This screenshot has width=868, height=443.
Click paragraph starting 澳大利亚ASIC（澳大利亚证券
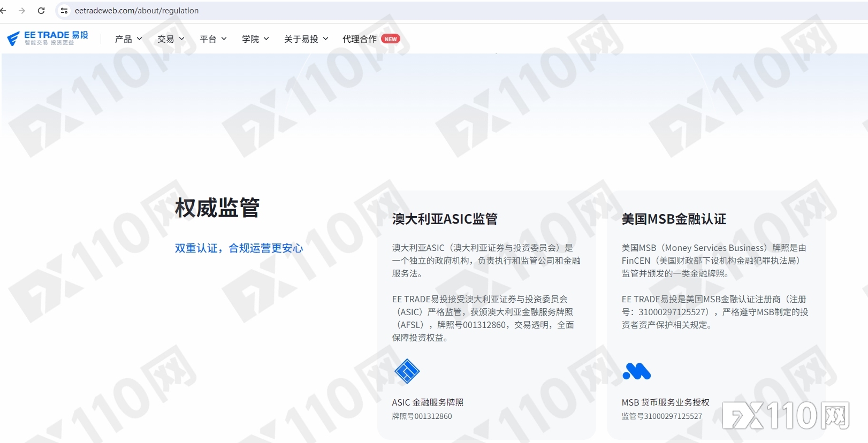(486, 261)
